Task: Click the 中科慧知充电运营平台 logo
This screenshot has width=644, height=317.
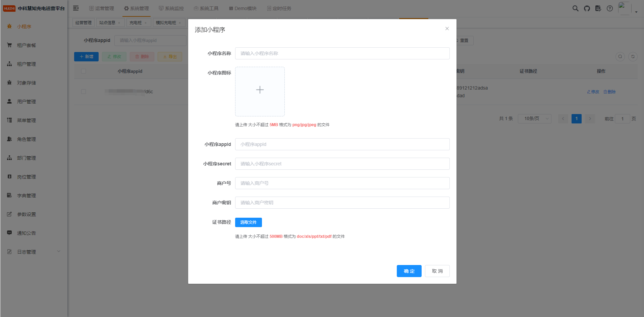Action: pos(34,8)
